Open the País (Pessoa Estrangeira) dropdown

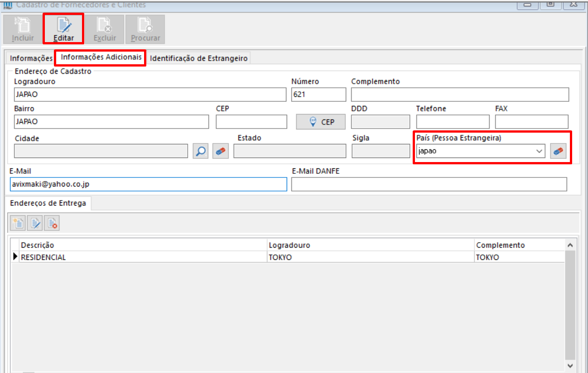click(539, 151)
